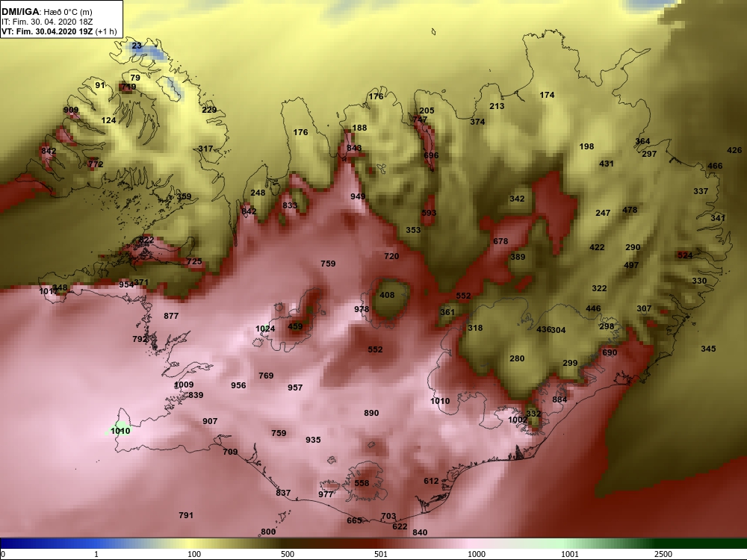747x560 pixels.
Task: Click the 1002 map value
Action: click(x=518, y=420)
